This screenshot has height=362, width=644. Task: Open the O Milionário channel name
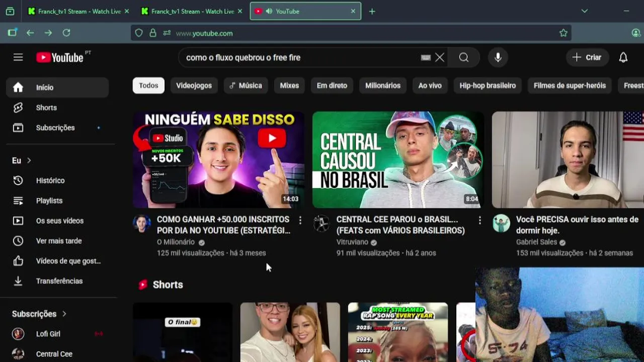176,242
